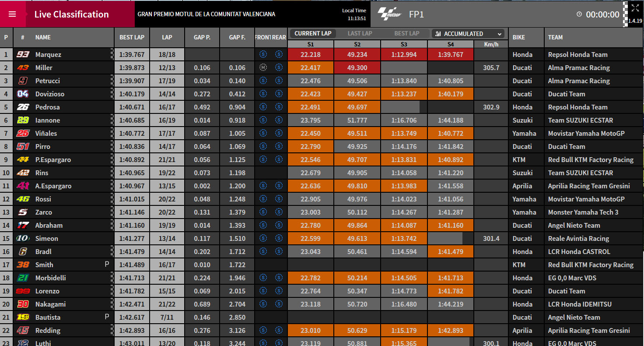Click Rossi's number 46 badge

coord(23,199)
